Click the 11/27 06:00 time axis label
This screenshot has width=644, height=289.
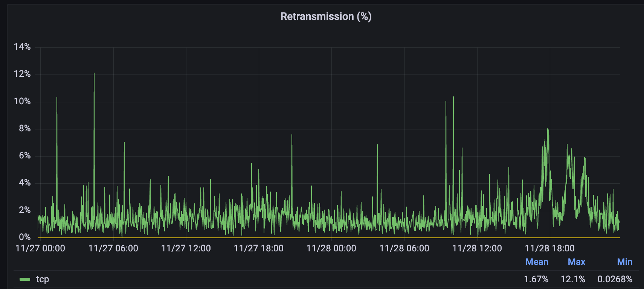[113, 248]
